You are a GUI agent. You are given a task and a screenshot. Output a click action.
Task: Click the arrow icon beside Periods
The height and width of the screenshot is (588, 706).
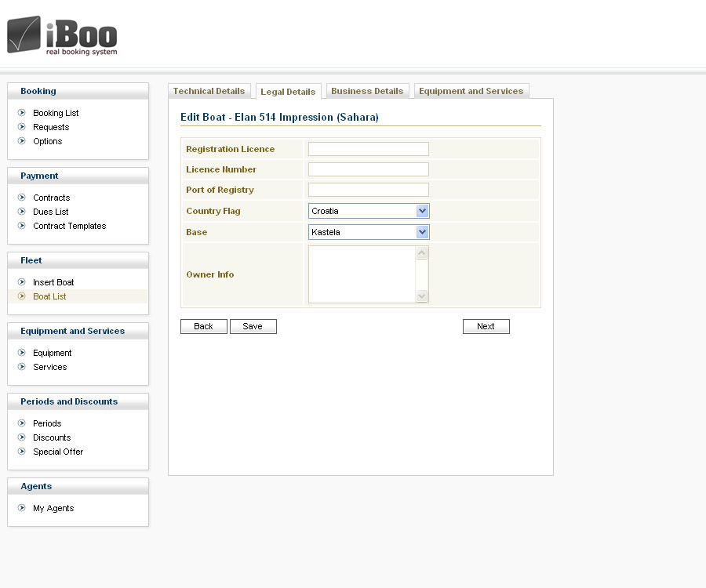(22, 423)
